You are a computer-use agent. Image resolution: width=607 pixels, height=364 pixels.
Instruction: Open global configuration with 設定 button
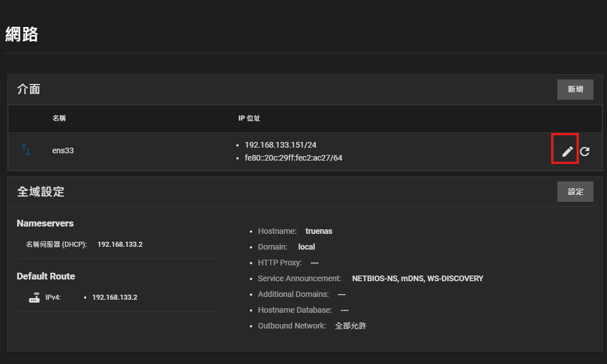pos(575,192)
